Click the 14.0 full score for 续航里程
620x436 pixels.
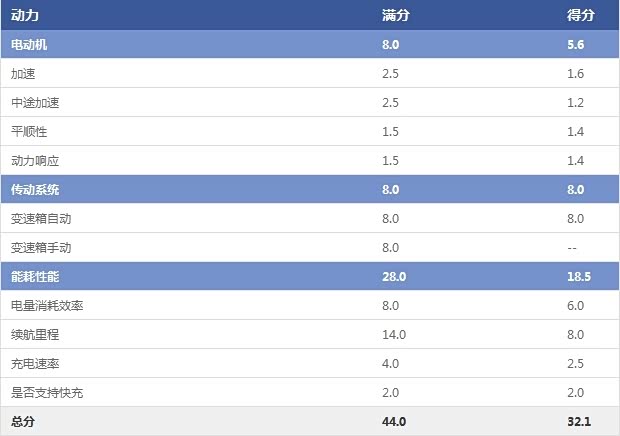pyautogui.click(x=394, y=335)
